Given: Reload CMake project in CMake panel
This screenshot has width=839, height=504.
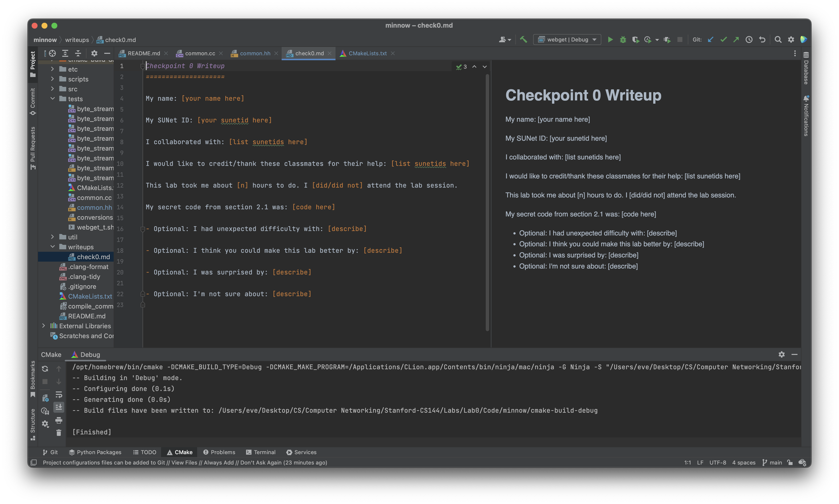Looking at the screenshot, I should [45, 368].
